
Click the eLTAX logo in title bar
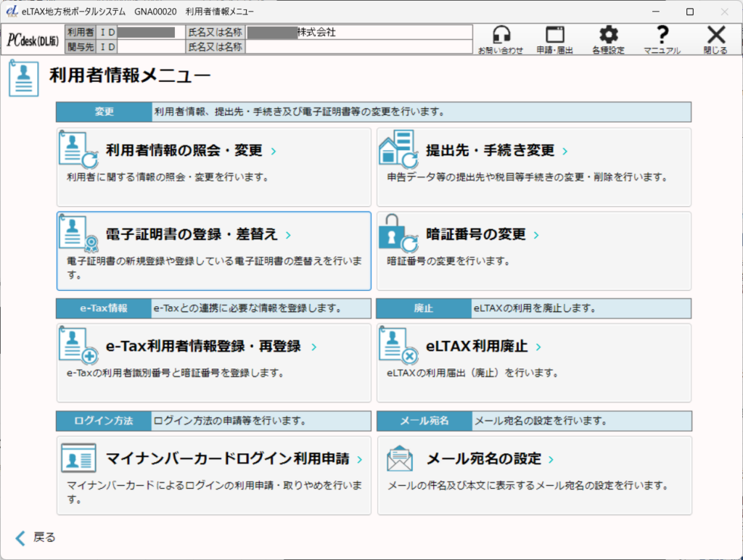(12, 12)
